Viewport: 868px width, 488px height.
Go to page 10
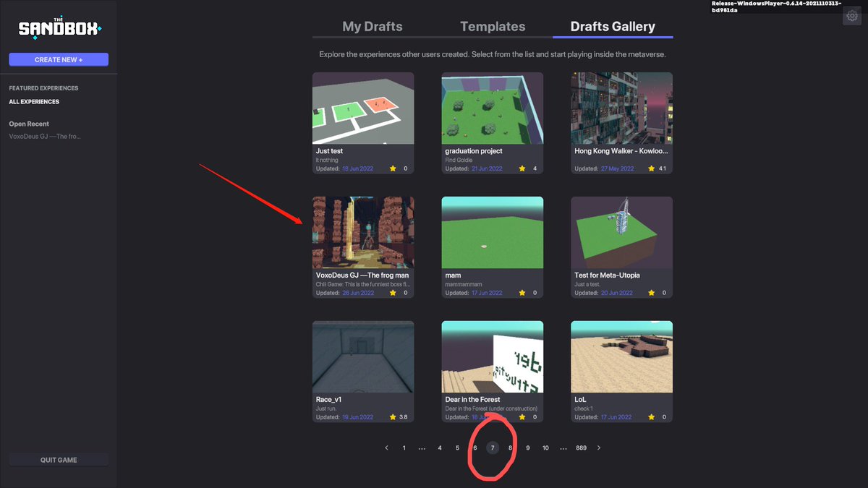click(x=545, y=448)
